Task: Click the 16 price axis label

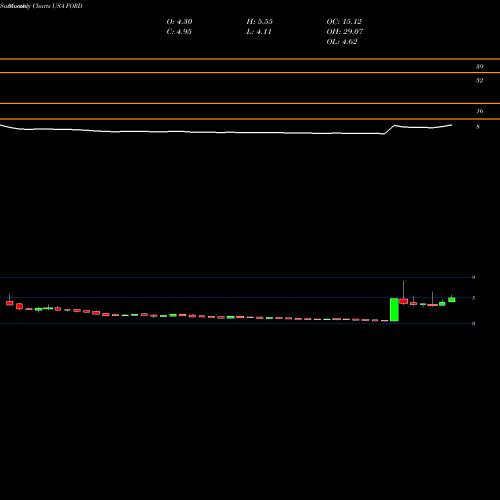Action: pos(479,111)
